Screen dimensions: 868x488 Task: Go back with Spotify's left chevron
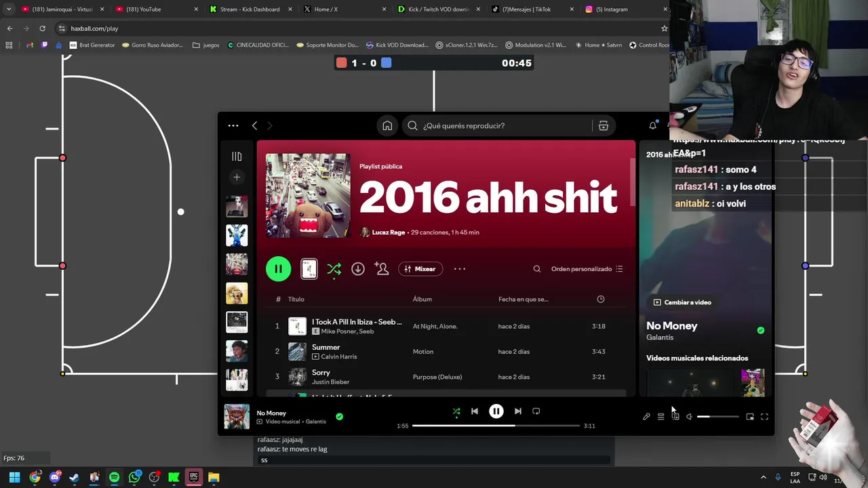point(254,125)
